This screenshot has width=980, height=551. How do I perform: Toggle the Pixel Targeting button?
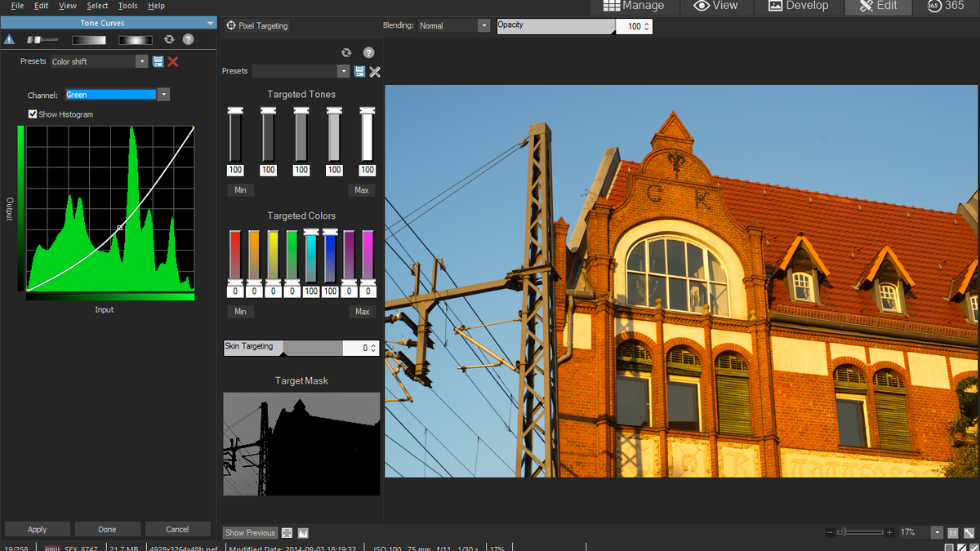tap(257, 26)
